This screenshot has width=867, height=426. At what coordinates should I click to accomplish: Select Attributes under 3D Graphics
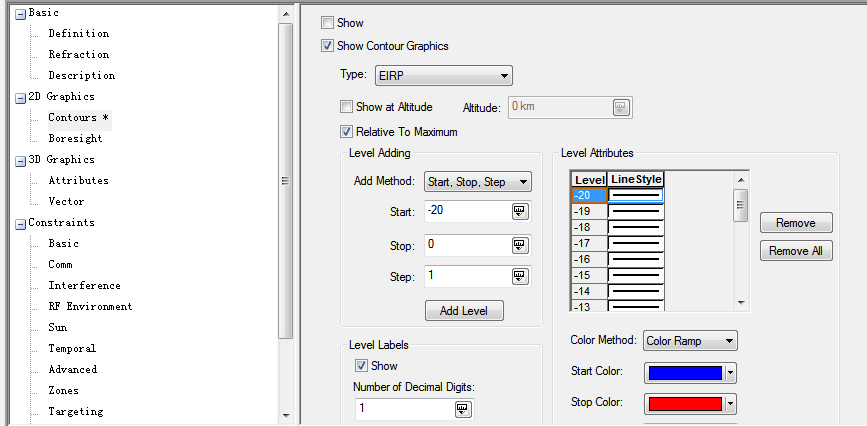tap(79, 180)
